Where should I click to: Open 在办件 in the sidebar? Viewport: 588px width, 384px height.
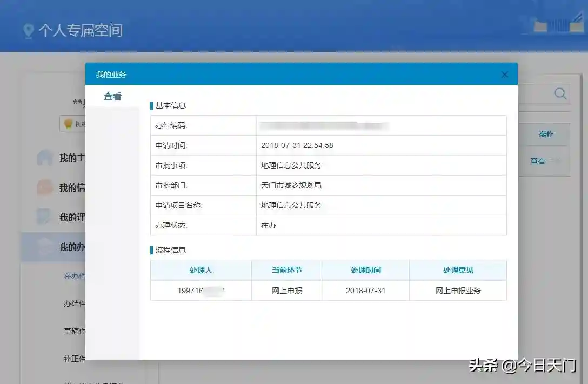75,276
